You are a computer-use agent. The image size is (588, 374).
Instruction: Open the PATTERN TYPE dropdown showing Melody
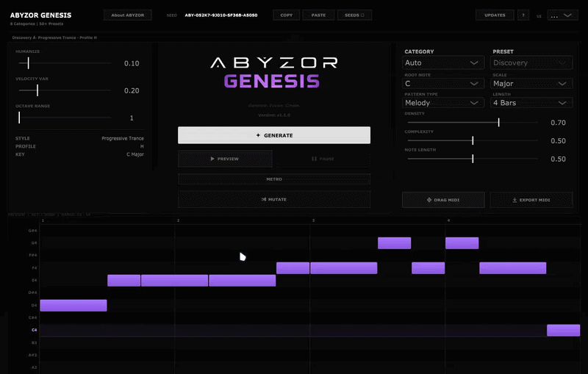pyautogui.click(x=443, y=103)
